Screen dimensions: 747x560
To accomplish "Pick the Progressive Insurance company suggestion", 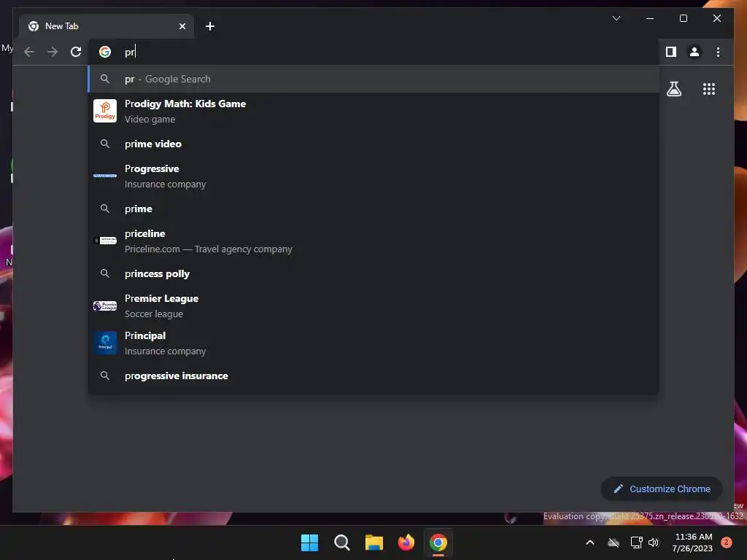I will click(373, 176).
